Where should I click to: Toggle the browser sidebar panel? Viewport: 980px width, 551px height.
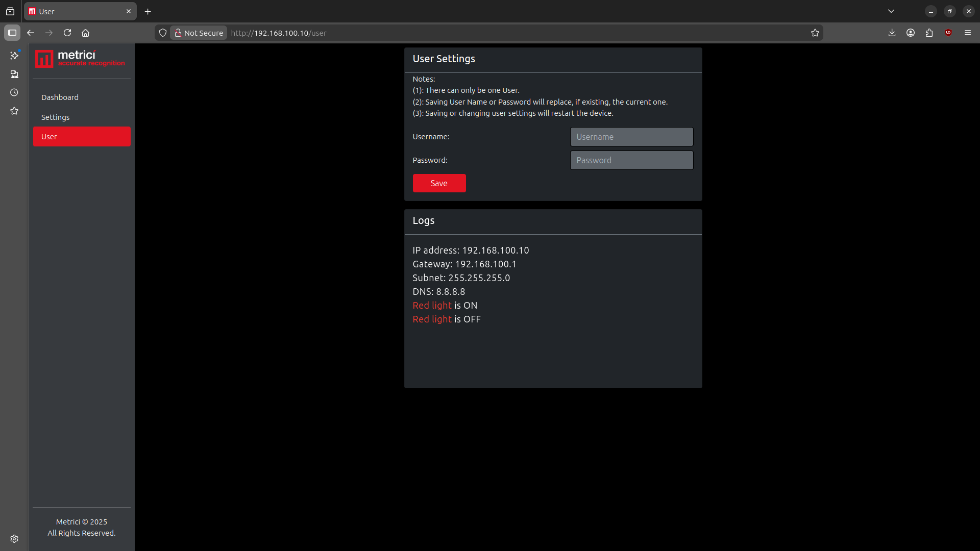12,33
